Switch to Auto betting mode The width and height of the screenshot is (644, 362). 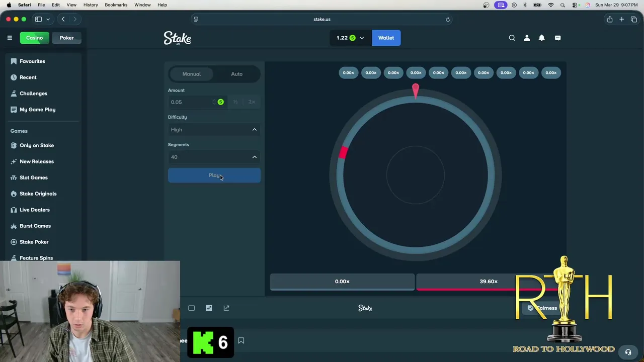(236, 74)
